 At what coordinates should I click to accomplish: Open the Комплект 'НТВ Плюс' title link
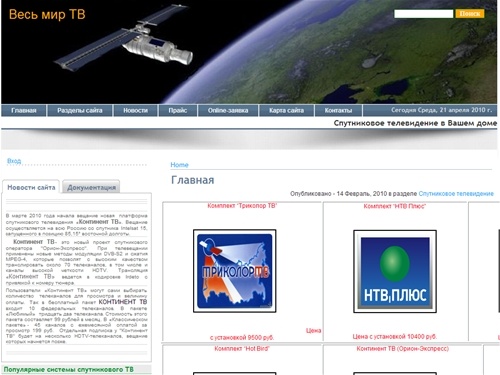pos(395,206)
